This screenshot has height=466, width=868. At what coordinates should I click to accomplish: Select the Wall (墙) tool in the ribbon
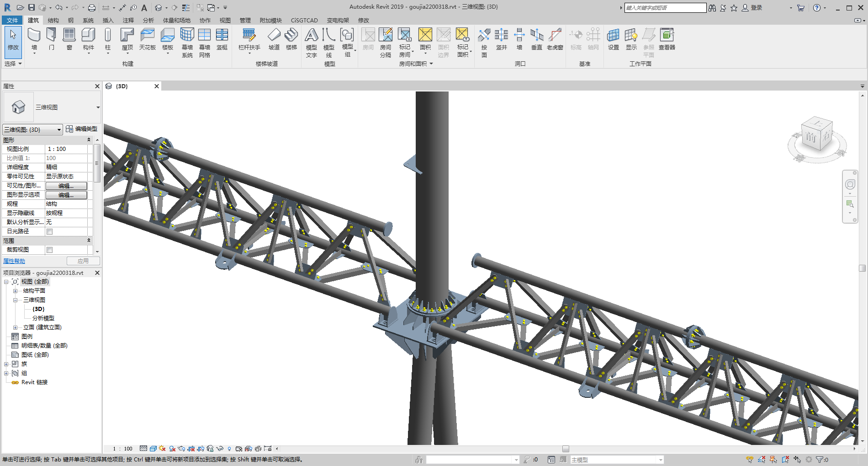coord(34,36)
